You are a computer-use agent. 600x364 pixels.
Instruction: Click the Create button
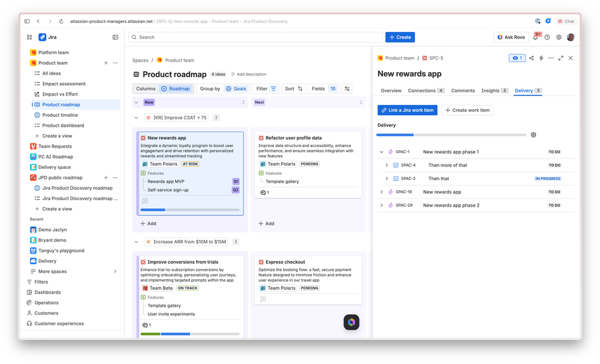[400, 37]
